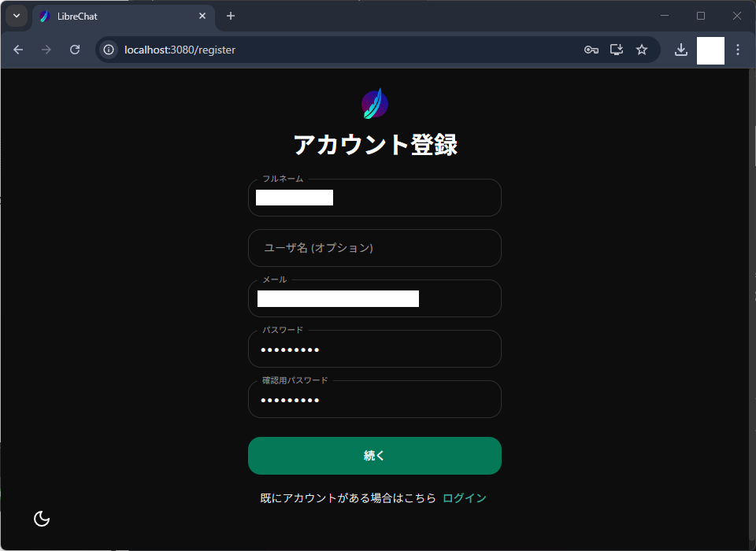Toggle dark theme via the moon icon
Viewport: 756px width, 551px height.
[42, 519]
